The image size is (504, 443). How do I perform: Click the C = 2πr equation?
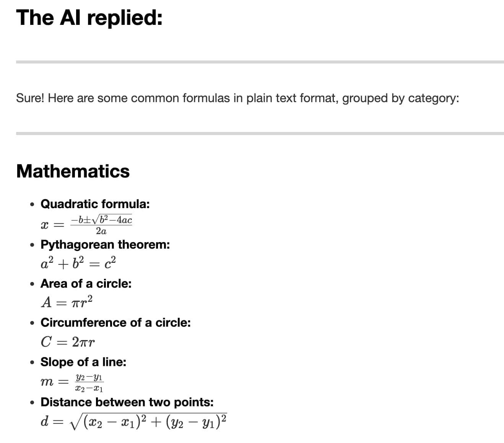(x=68, y=342)
